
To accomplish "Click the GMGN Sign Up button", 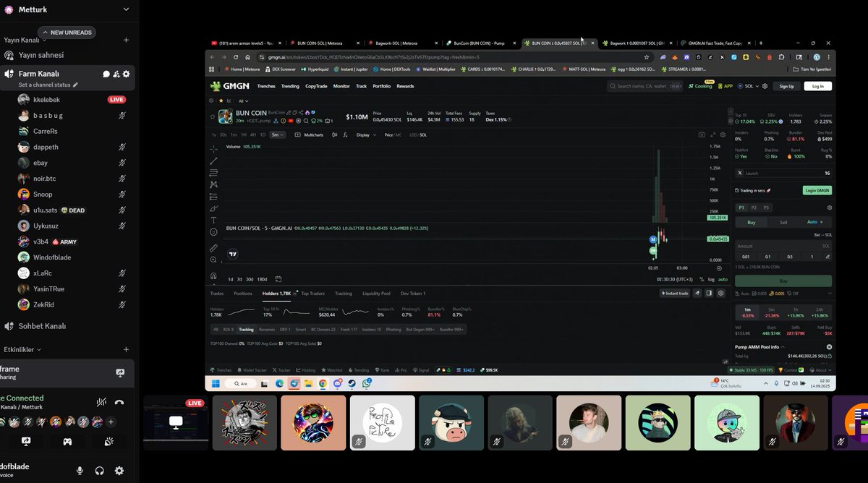I will point(786,86).
